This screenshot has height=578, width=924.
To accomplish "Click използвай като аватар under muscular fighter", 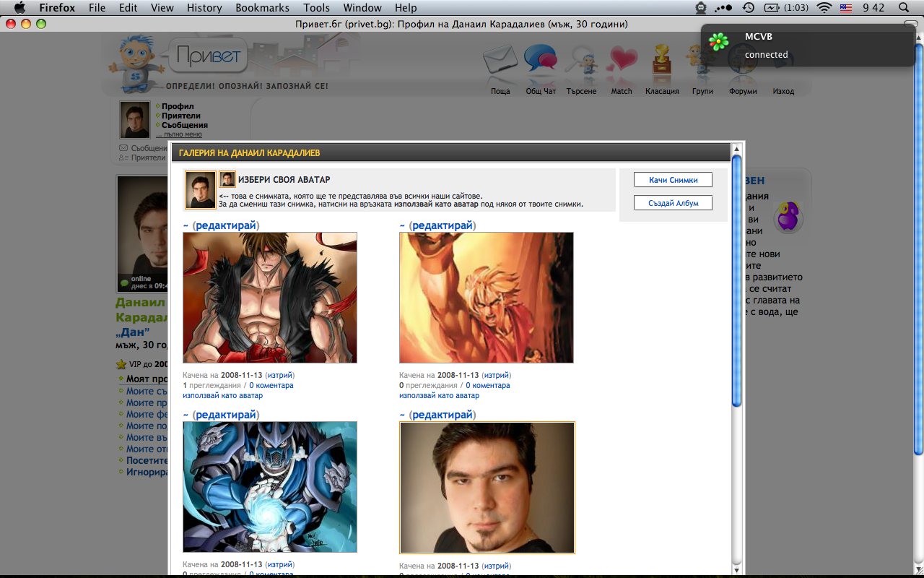I will 222,395.
